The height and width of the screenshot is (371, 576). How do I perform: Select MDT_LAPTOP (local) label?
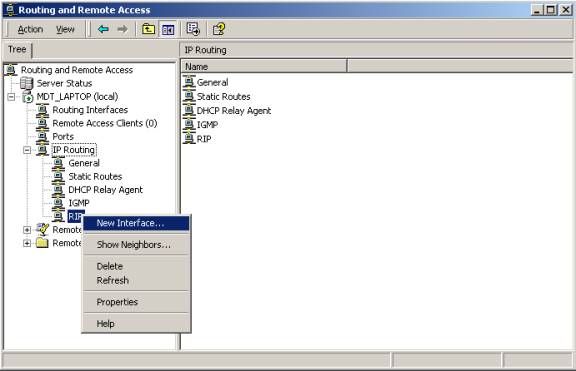(77, 97)
